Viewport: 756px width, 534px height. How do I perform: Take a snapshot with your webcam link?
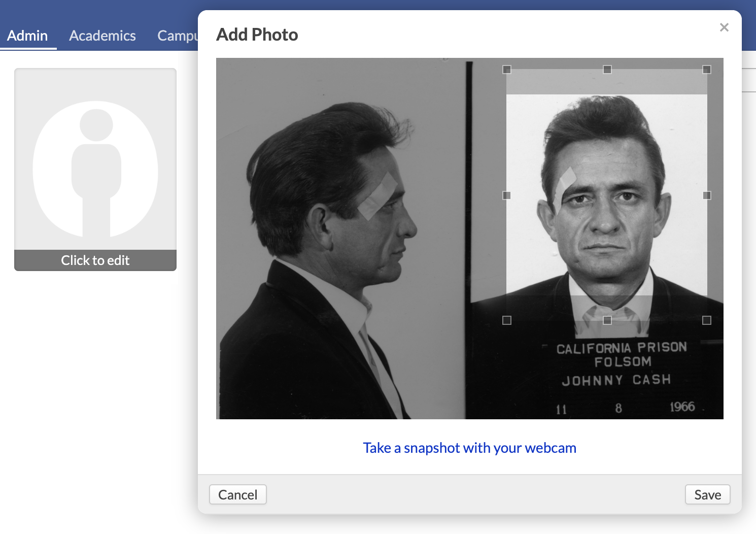(x=470, y=448)
